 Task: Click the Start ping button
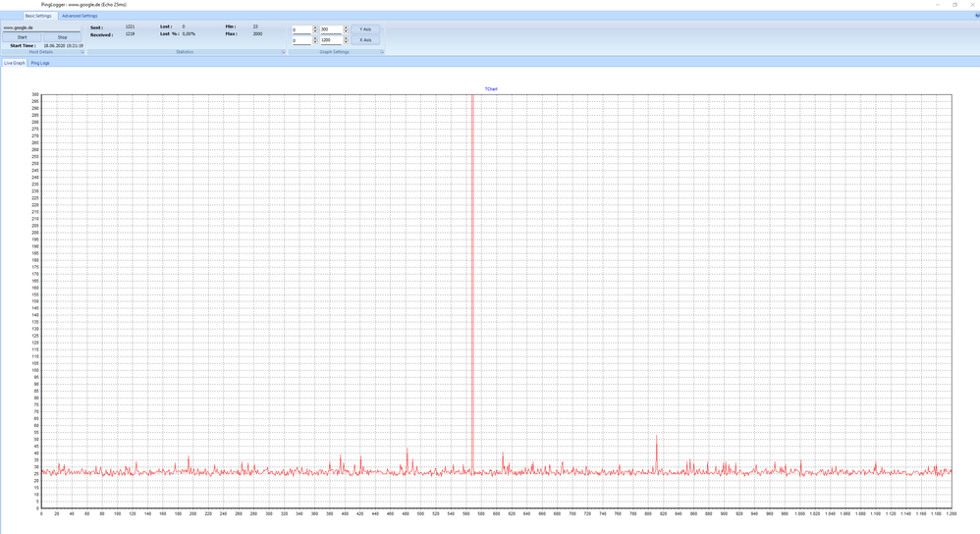[22, 37]
